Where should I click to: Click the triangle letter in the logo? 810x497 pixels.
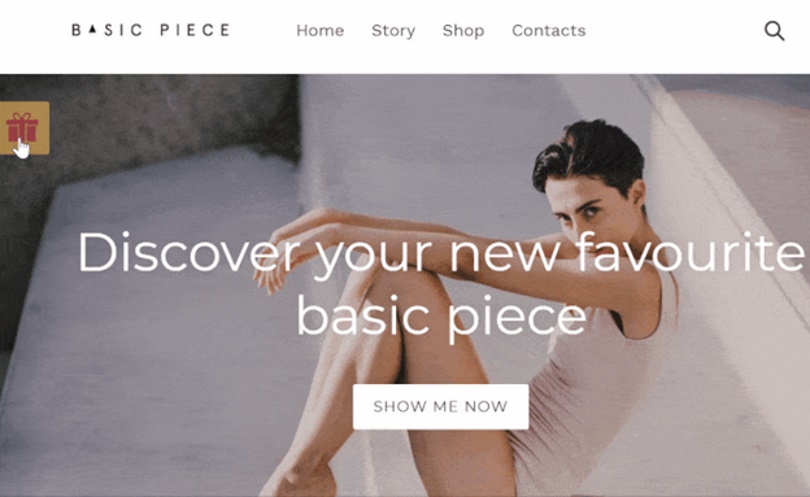pyautogui.click(x=92, y=30)
